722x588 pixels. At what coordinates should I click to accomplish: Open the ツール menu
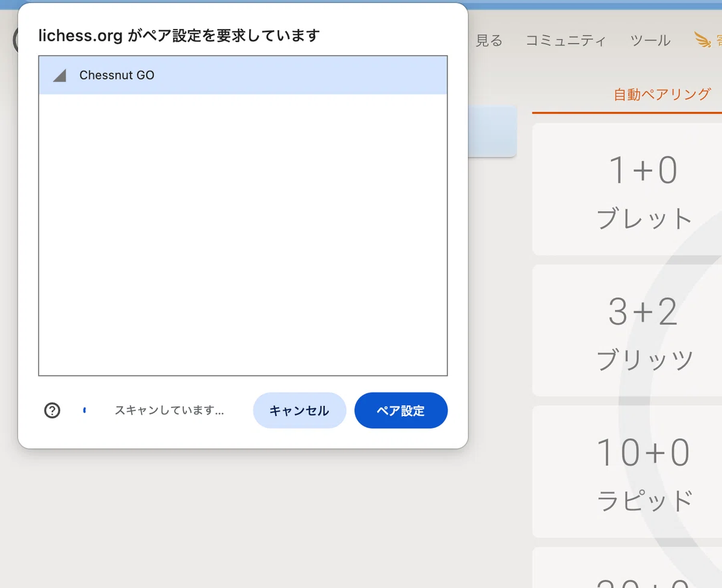coord(650,40)
